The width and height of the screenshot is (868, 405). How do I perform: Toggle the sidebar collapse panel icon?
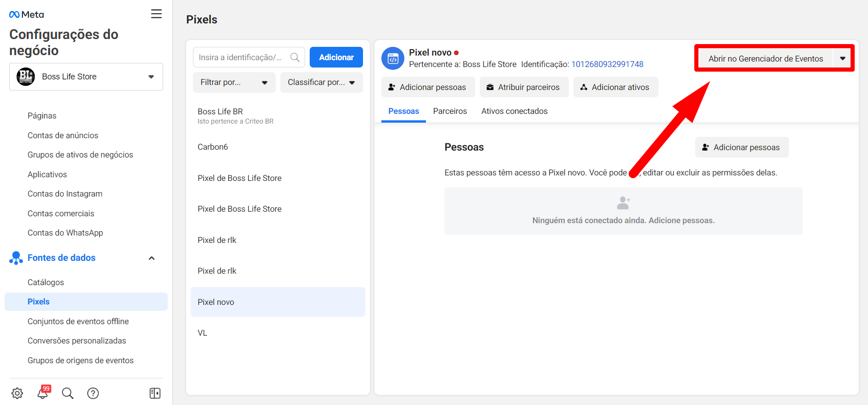point(155,393)
